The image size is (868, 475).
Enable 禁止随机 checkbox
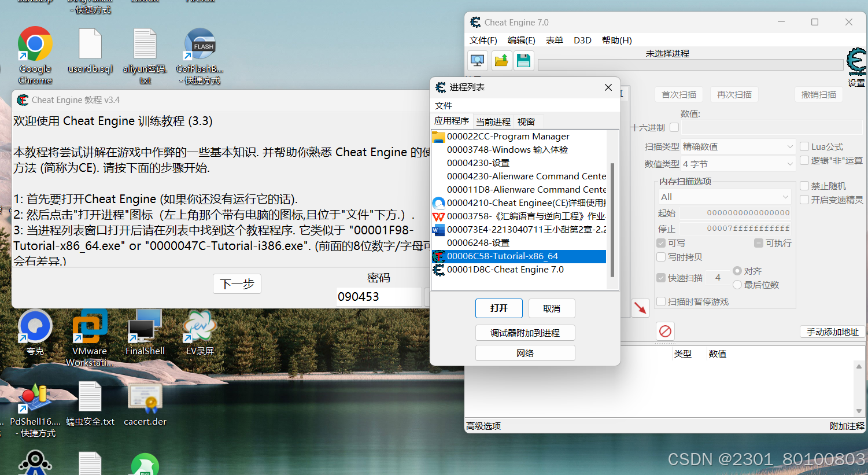click(x=804, y=186)
